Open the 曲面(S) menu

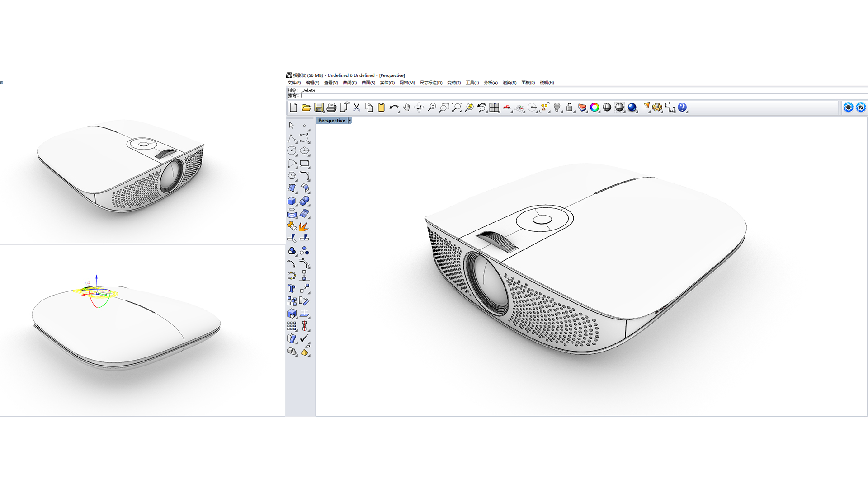(x=368, y=83)
